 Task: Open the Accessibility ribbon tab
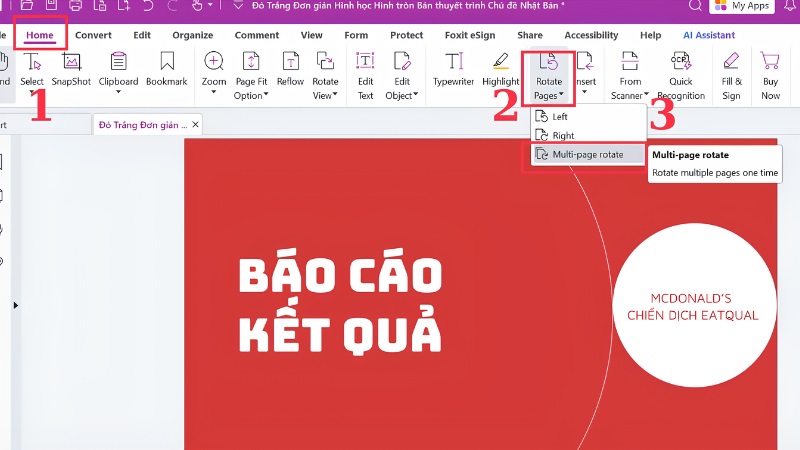[591, 35]
